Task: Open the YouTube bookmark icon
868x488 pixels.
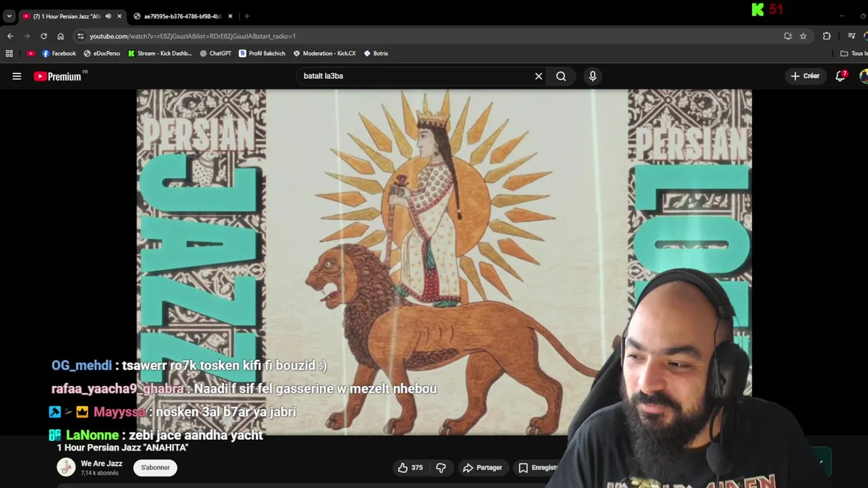Action: 31,53
